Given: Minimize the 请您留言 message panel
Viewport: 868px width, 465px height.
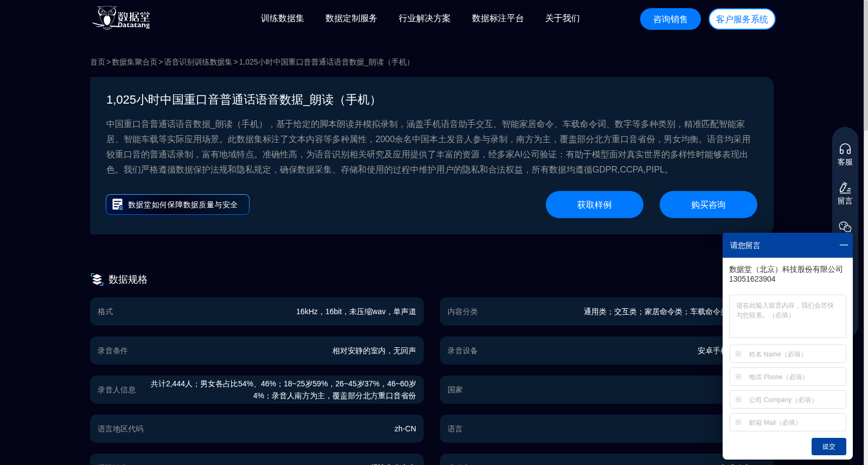Looking at the screenshot, I should (x=844, y=245).
